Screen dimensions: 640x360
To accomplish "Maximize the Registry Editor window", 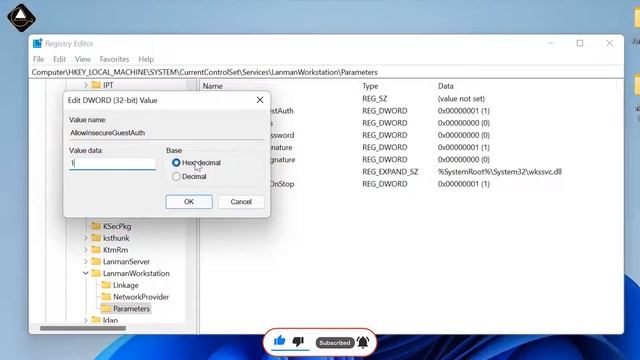I will 580,43.
